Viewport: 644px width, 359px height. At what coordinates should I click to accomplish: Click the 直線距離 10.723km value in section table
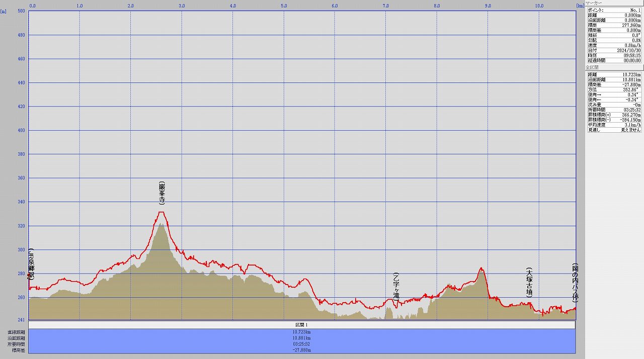(301, 332)
